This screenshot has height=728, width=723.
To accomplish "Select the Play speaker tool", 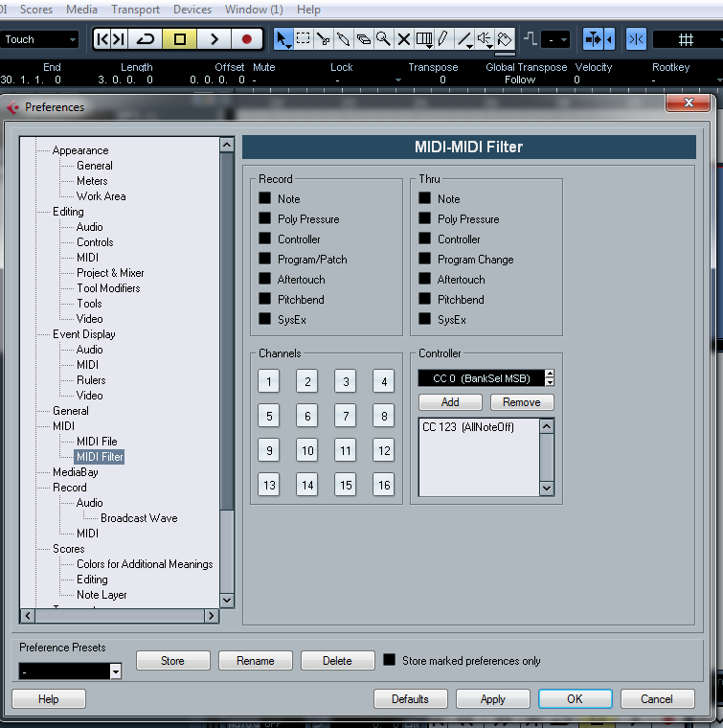I will [x=485, y=39].
